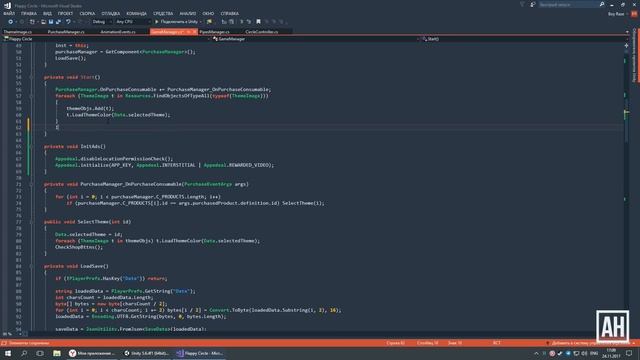Open the Debug configuration dropdown

coord(101,22)
